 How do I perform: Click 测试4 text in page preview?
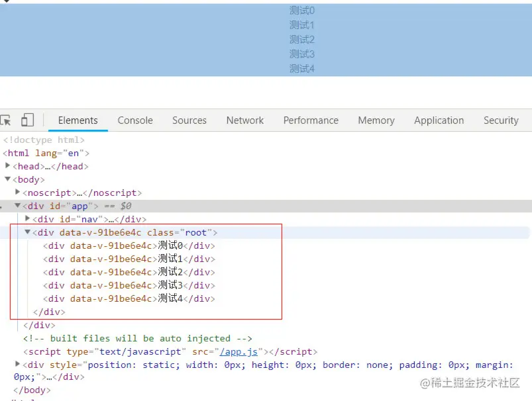tap(302, 69)
